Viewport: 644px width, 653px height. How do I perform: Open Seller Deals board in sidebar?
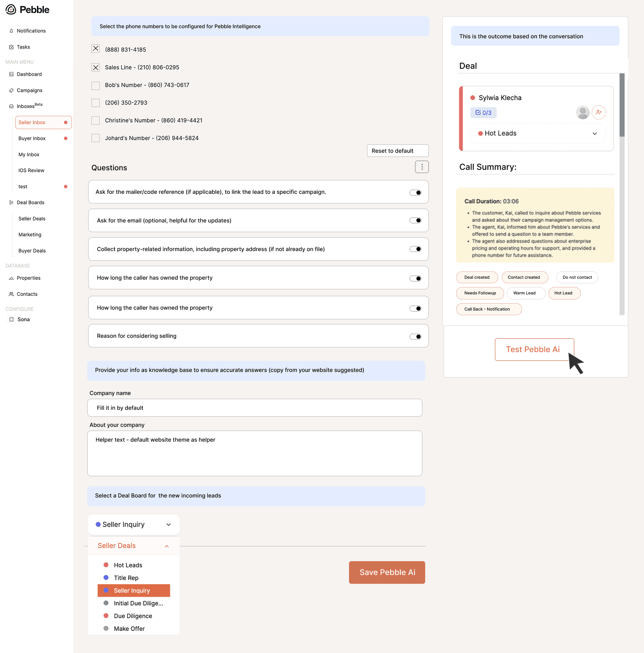tap(32, 219)
